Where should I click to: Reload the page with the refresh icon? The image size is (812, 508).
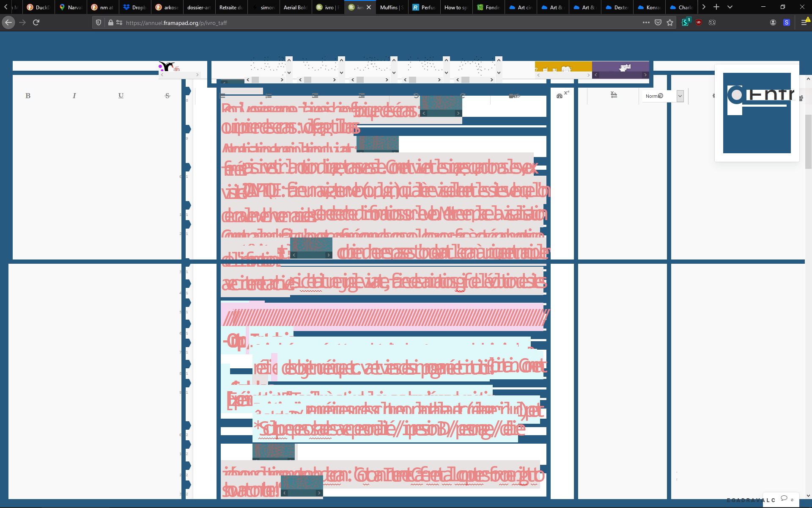[36, 22]
